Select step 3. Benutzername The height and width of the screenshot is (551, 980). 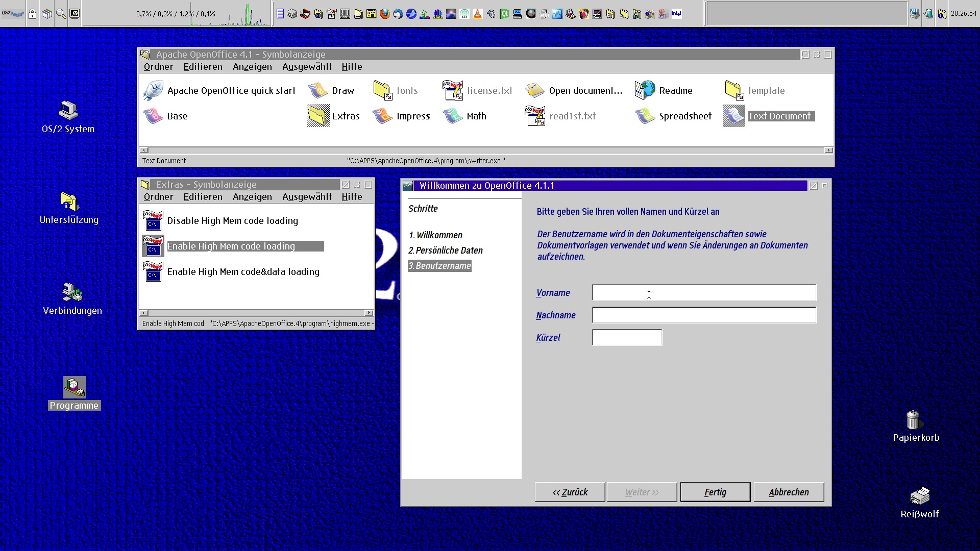point(439,265)
